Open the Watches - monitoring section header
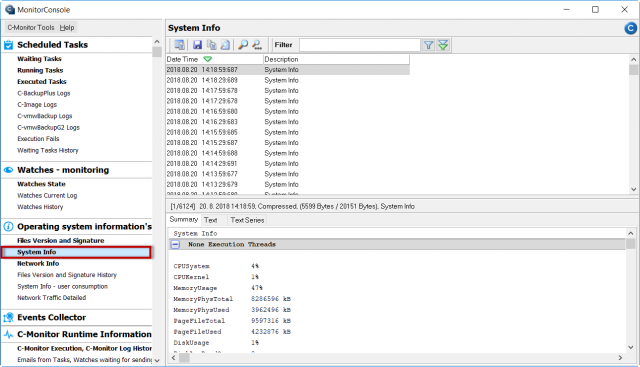 (63, 170)
